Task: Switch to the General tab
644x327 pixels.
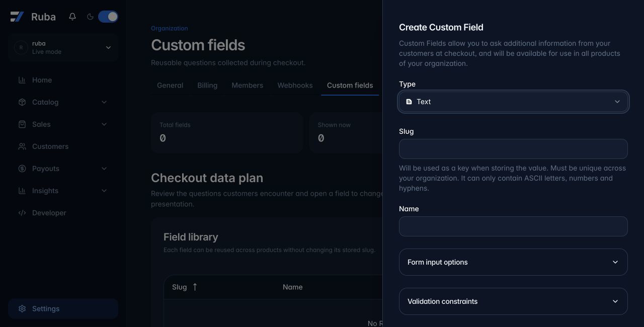Action: (170, 85)
